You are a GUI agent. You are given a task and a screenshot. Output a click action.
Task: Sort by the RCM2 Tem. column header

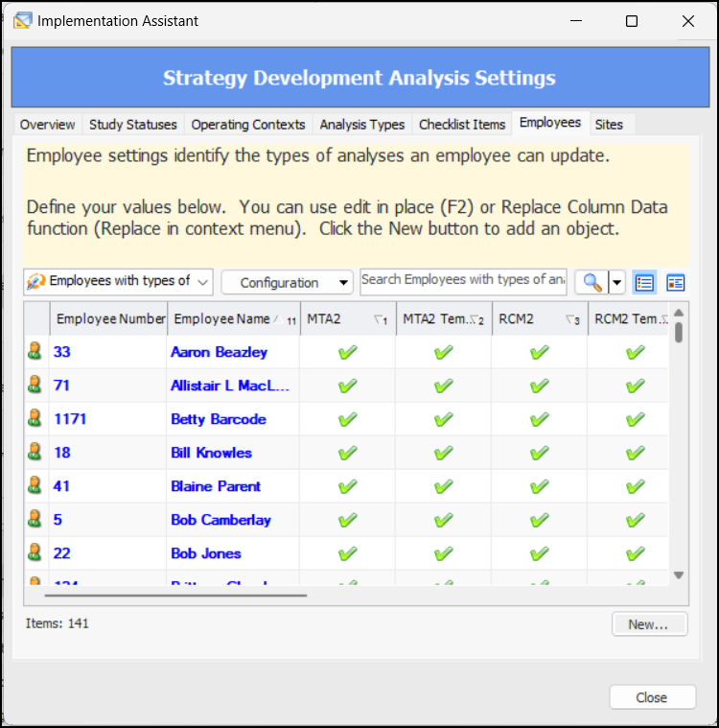pyautogui.click(x=629, y=319)
